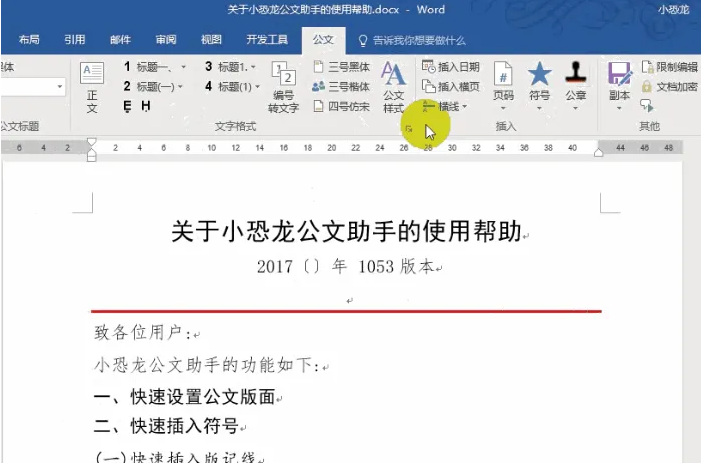This screenshot has width=702, height=476.
Task: Click the ruler right indent marker
Action: pyautogui.click(x=598, y=153)
